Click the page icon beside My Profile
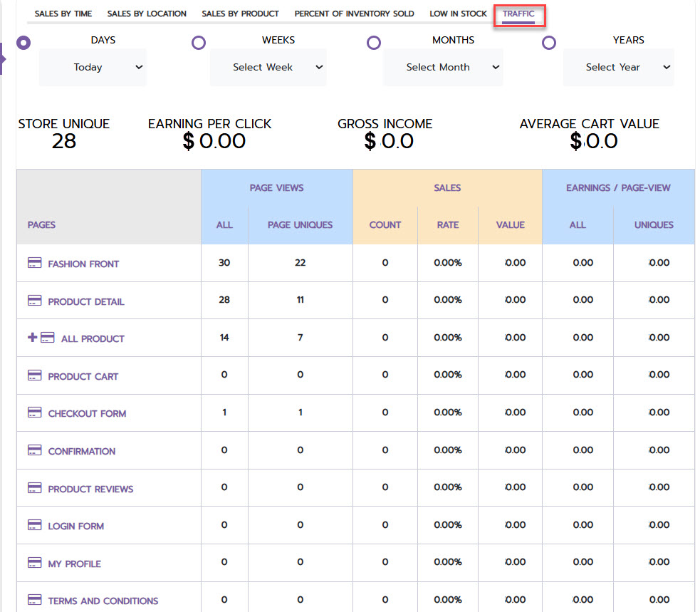The image size is (700, 612). click(34, 562)
